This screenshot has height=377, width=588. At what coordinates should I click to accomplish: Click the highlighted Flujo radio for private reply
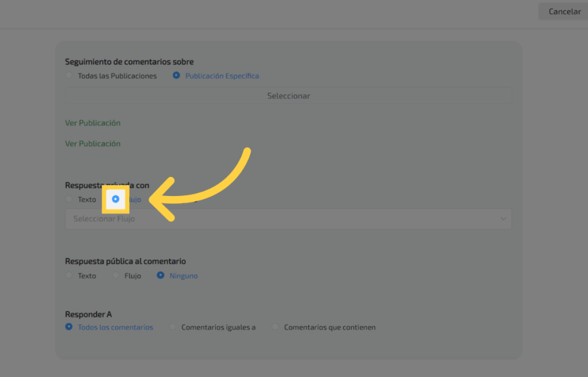point(116,199)
